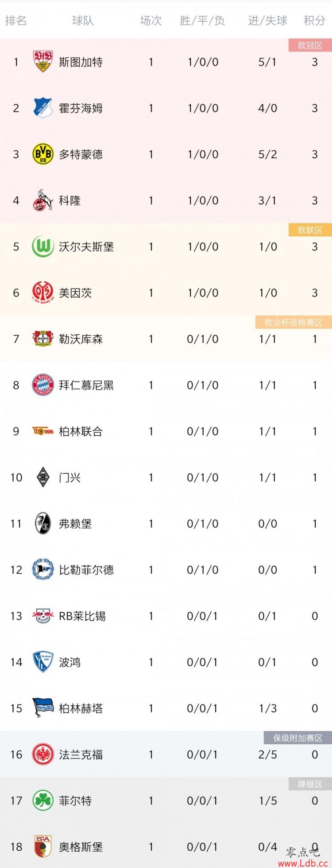Click the Stuttgart (斯图加特) team crest

click(43, 62)
